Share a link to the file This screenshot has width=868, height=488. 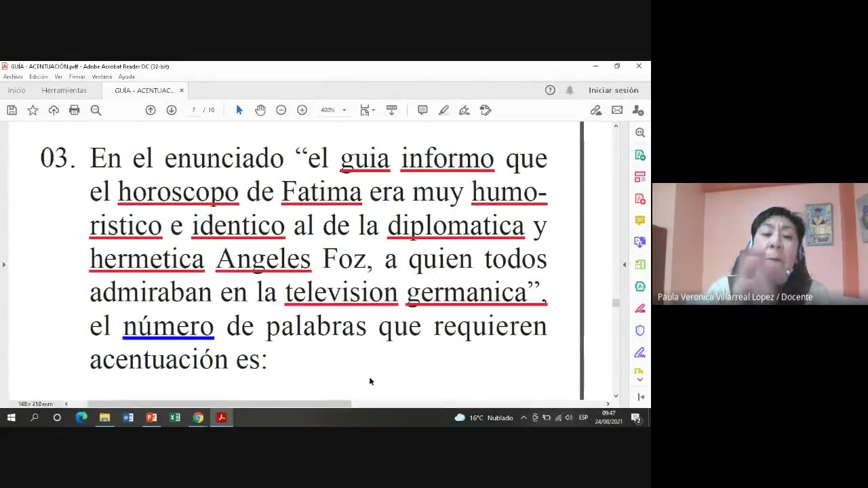(x=596, y=110)
